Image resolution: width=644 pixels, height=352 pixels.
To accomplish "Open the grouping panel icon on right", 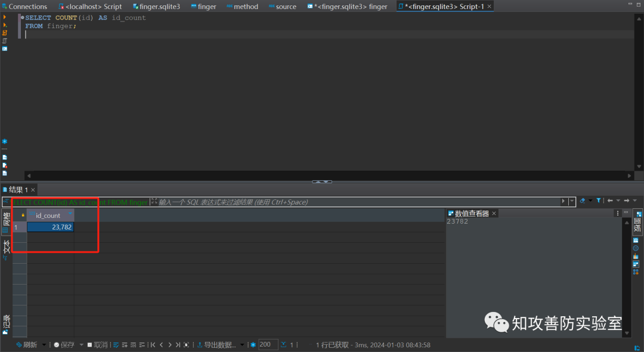I will [x=636, y=240].
